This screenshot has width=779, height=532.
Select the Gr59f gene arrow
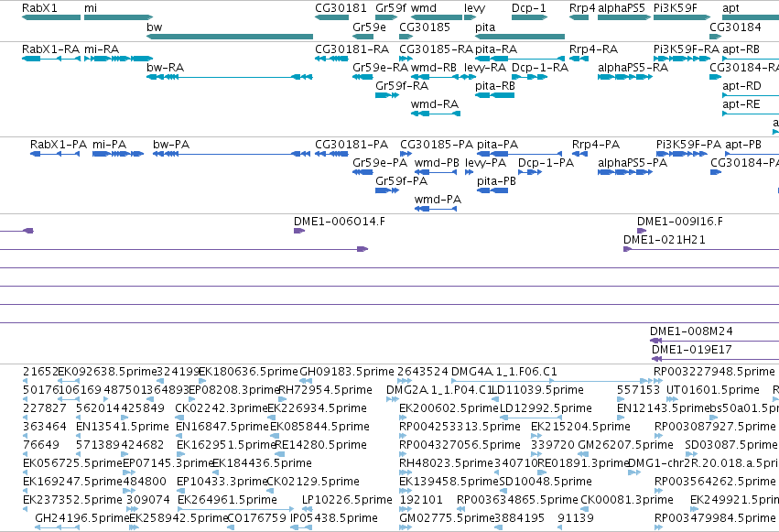386,17
